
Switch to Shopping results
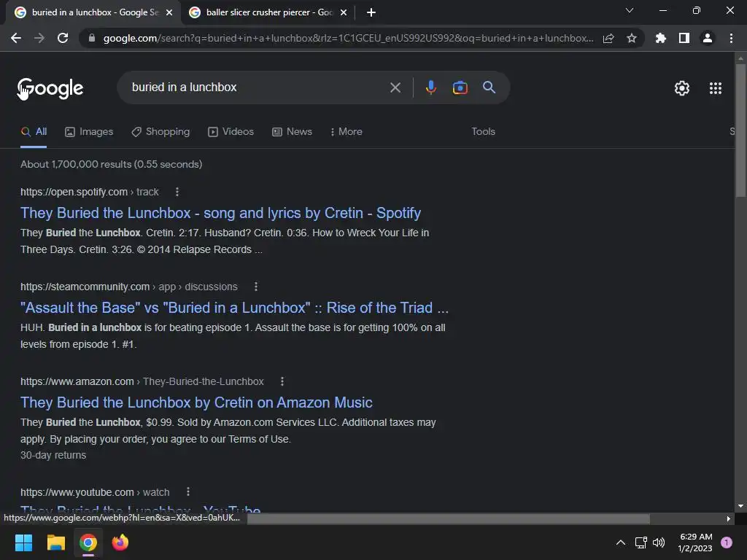point(160,132)
